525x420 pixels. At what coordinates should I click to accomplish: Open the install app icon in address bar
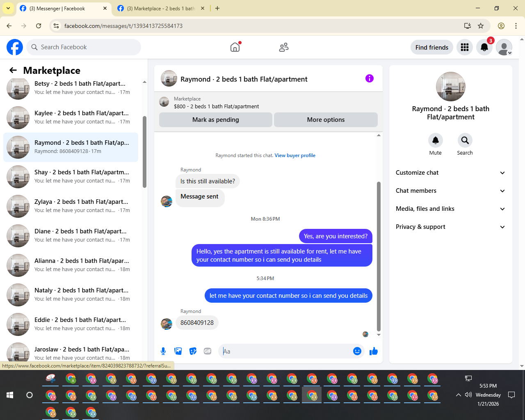[467, 26]
